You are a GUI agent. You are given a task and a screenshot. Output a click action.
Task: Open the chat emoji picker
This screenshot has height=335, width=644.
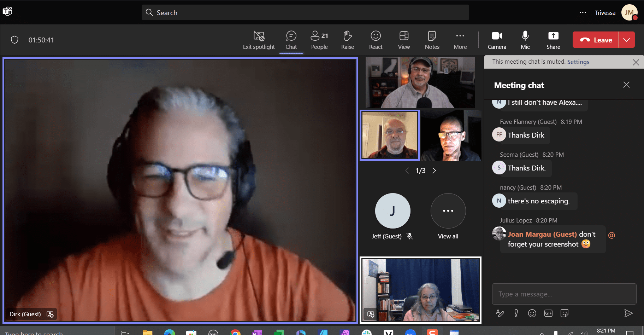[532, 313]
